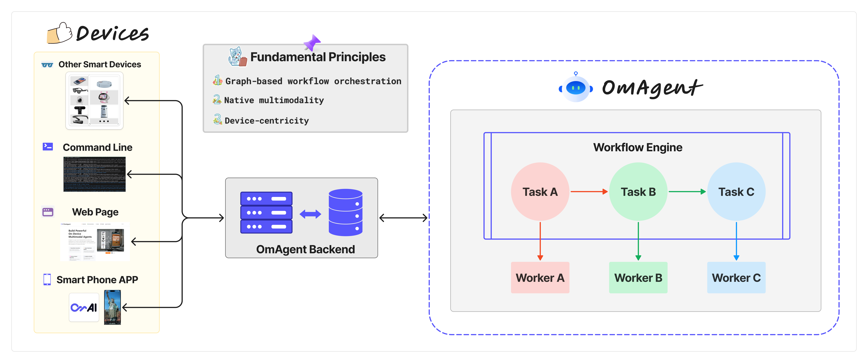This screenshot has width=868, height=363.
Task: Open the smart devices collage thumbnail
Action: click(94, 101)
